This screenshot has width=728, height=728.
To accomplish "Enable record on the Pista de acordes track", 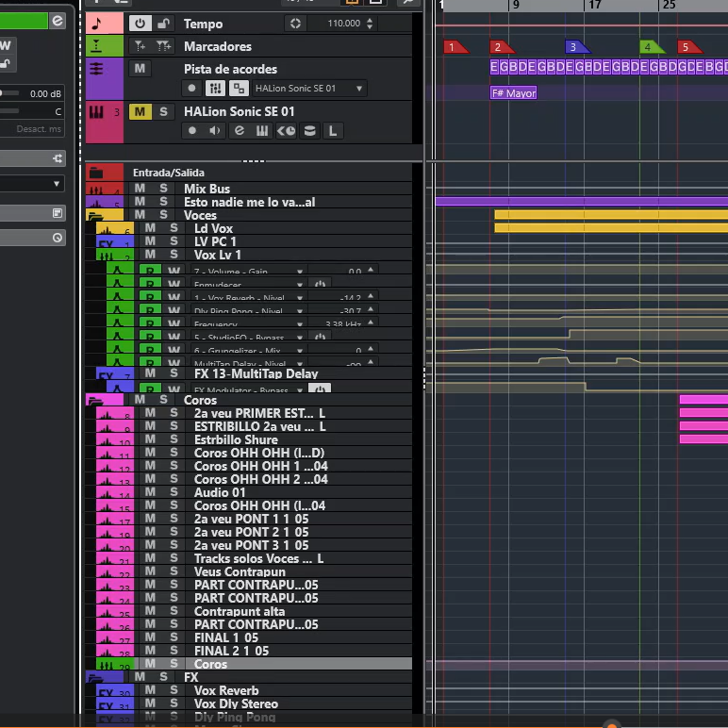I will point(192,89).
